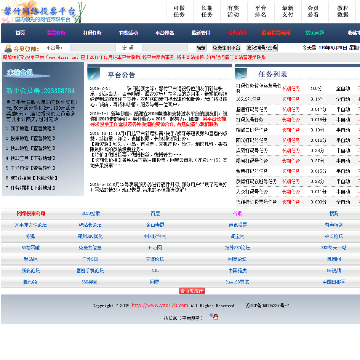This screenshot has width=360, height=360.
Task: Open 有奖活动 in the top header links
Action: coord(233,11)
